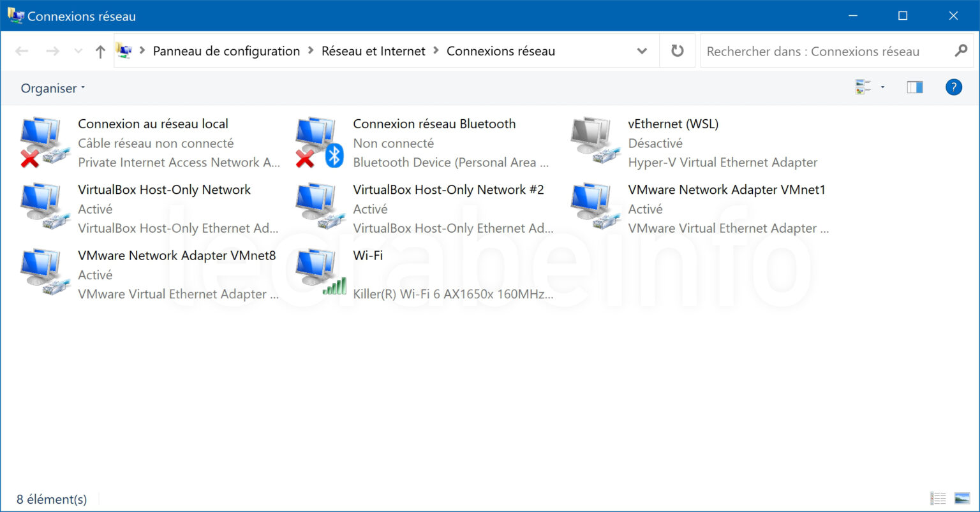Select the VirtualBox Host-Only Network adapter

165,189
